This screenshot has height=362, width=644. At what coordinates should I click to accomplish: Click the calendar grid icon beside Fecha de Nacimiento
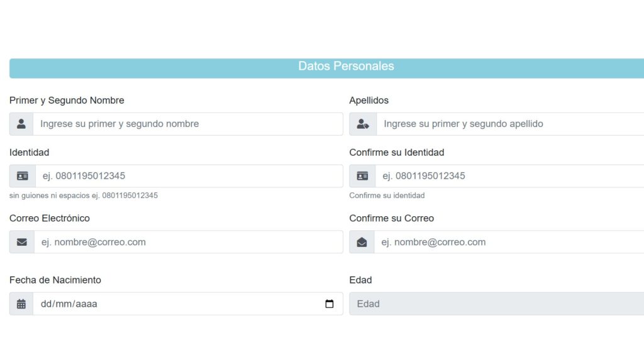[x=21, y=304]
